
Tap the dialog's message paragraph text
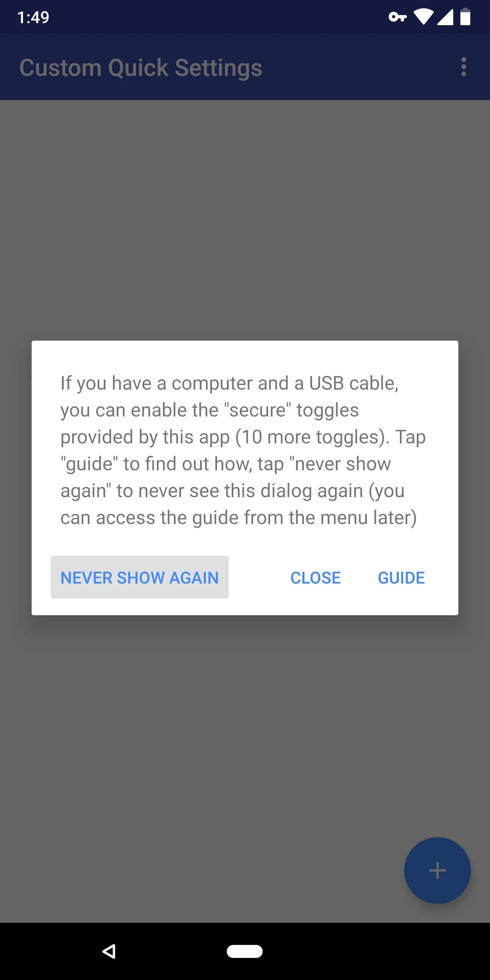243,450
